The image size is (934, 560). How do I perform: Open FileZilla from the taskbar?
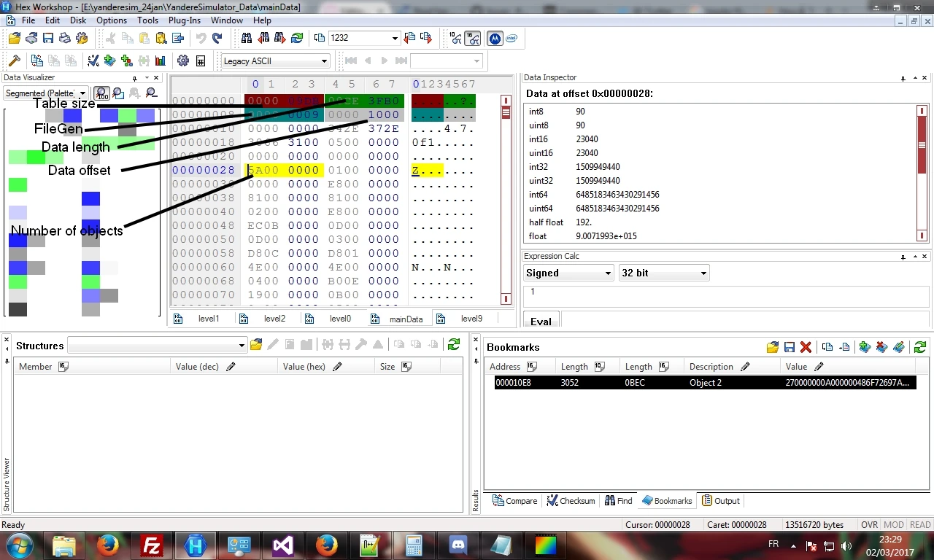[x=152, y=545]
